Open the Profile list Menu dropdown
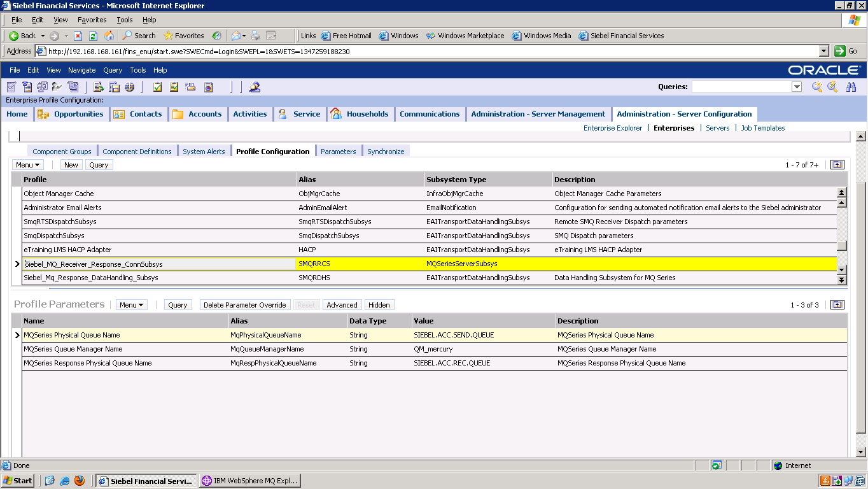Screen dimensions: 868x489 point(28,165)
